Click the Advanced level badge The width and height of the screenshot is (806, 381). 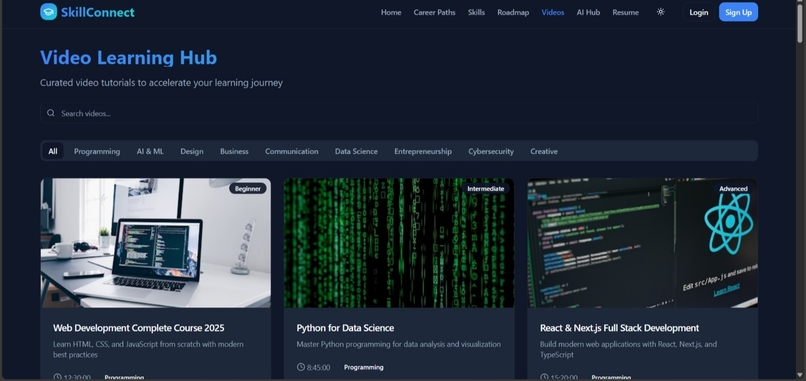point(733,189)
